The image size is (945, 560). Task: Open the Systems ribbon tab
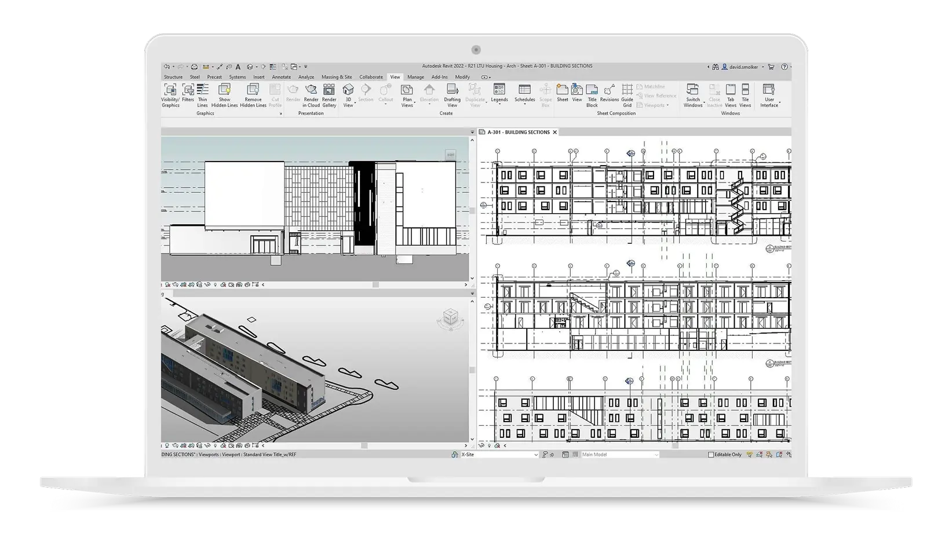237,77
